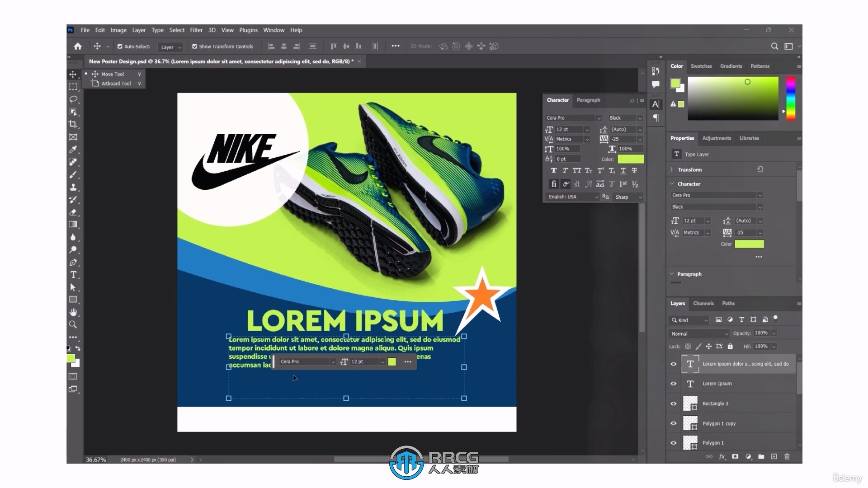Viewport: 868px width, 488px height.
Task: Open more options in floating text bar
Action: click(408, 362)
